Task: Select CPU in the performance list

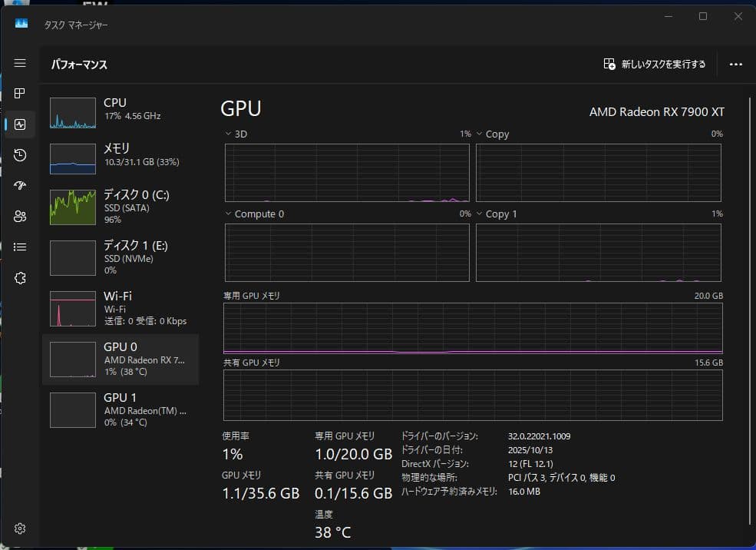Action: point(120,112)
